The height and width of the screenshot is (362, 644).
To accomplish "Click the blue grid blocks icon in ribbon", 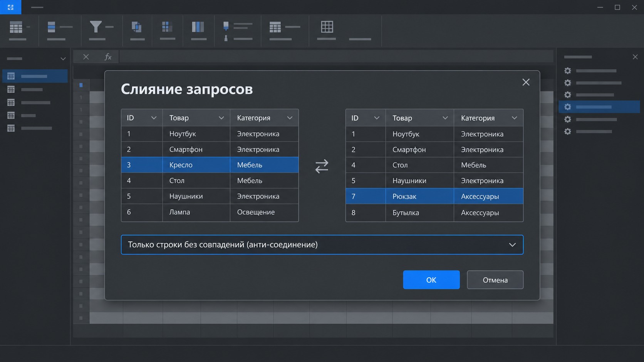I will [x=167, y=27].
